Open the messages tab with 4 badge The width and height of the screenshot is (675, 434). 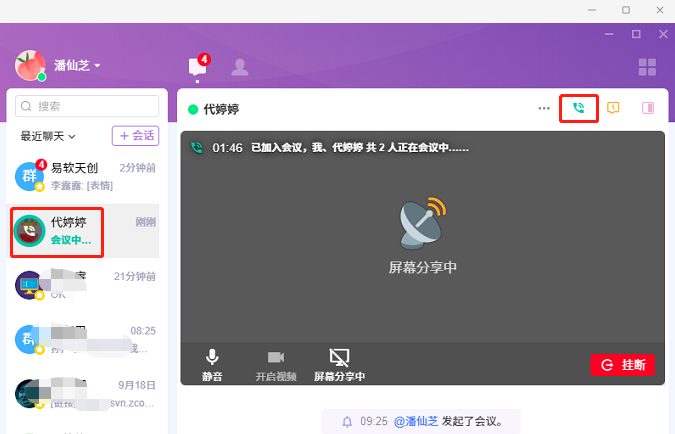198,67
